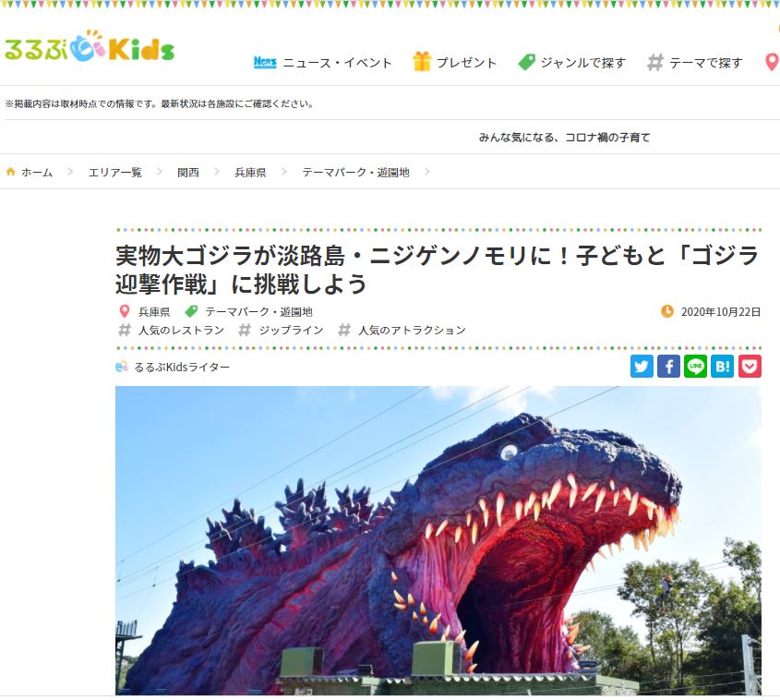Bookmark with Hatena B! icon

click(x=722, y=367)
